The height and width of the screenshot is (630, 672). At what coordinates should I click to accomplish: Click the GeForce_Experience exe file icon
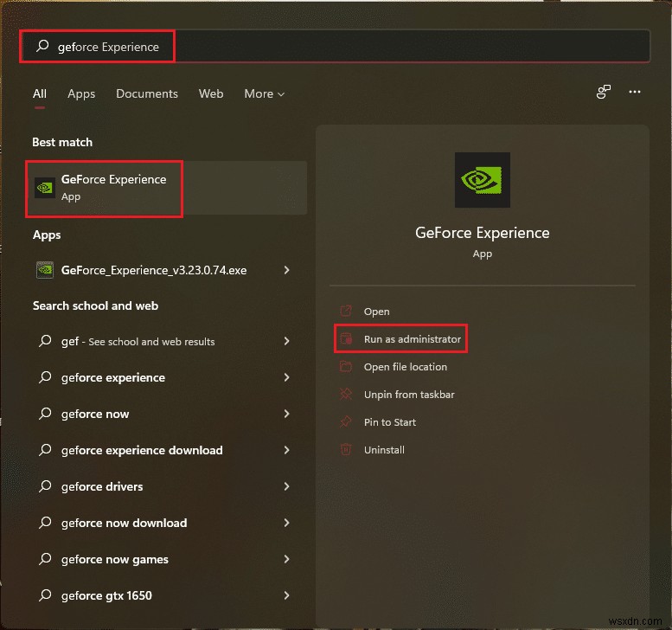point(45,270)
